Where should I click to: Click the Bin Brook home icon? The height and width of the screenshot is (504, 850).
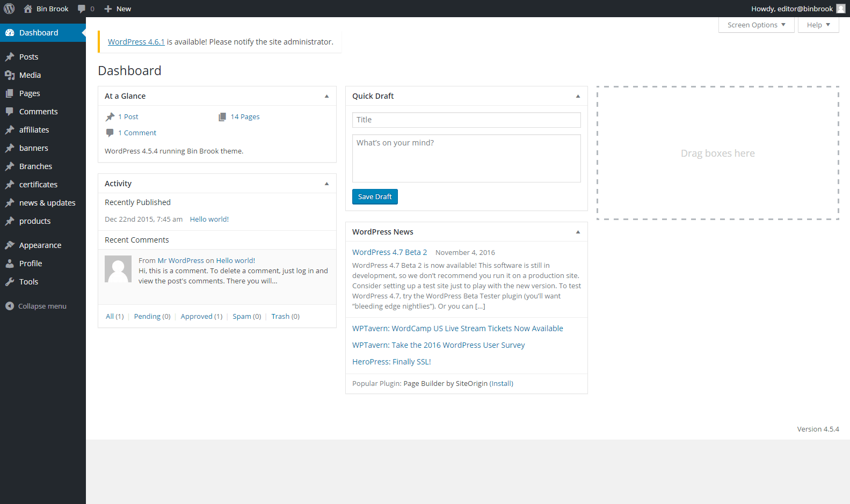click(x=28, y=9)
